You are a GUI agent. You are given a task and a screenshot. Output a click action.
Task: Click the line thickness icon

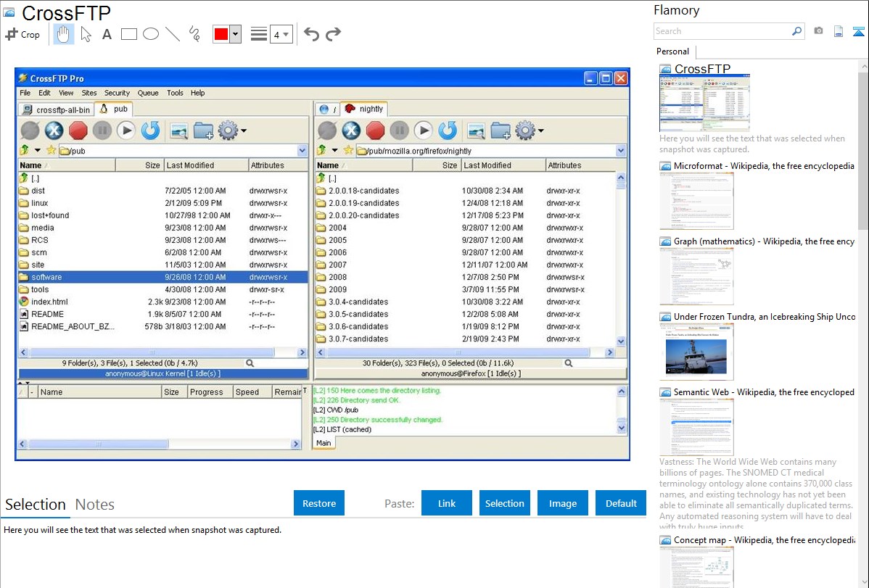point(258,34)
